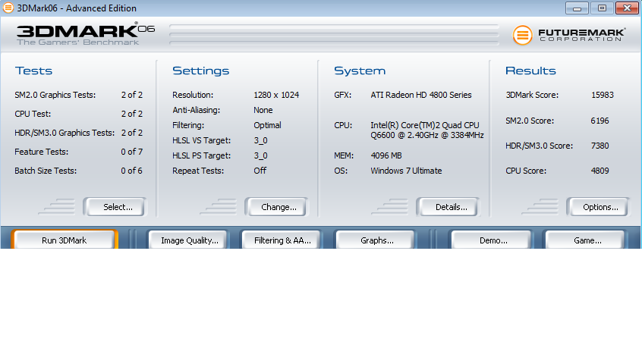Open test selection with Select... button
The image size is (642, 364).
tap(115, 207)
